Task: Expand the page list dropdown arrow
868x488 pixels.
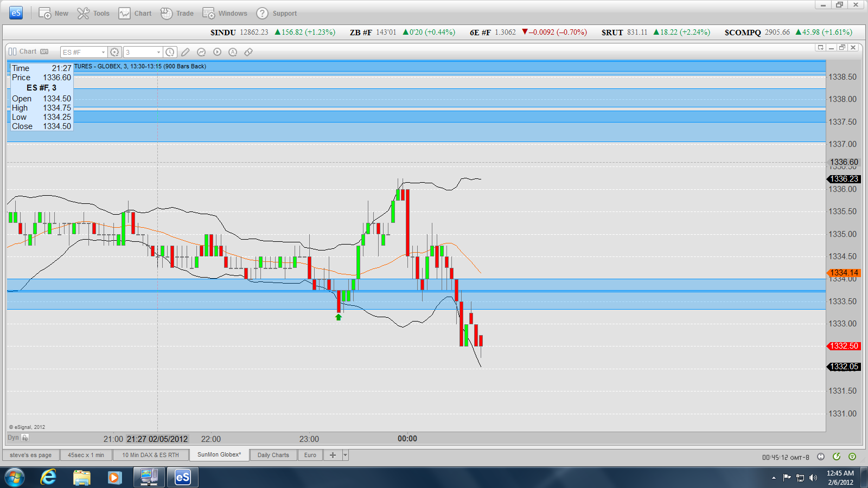Action: click(346, 455)
